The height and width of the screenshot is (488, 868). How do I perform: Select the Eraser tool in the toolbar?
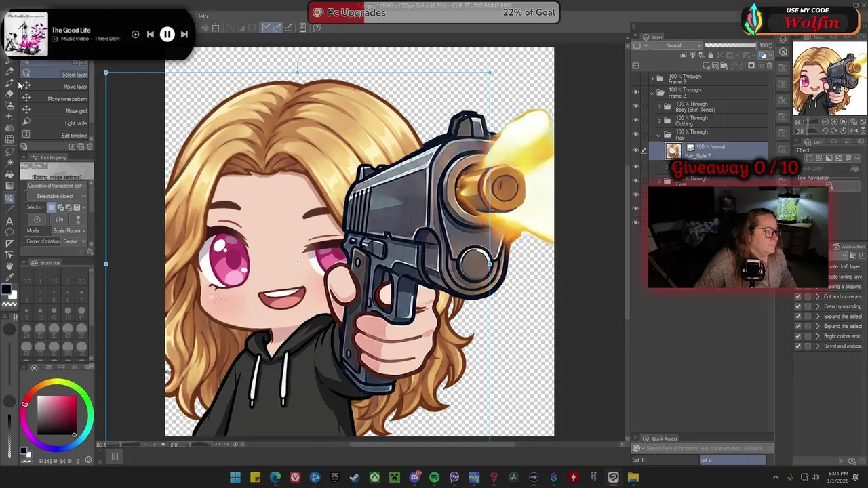pos(9,94)
